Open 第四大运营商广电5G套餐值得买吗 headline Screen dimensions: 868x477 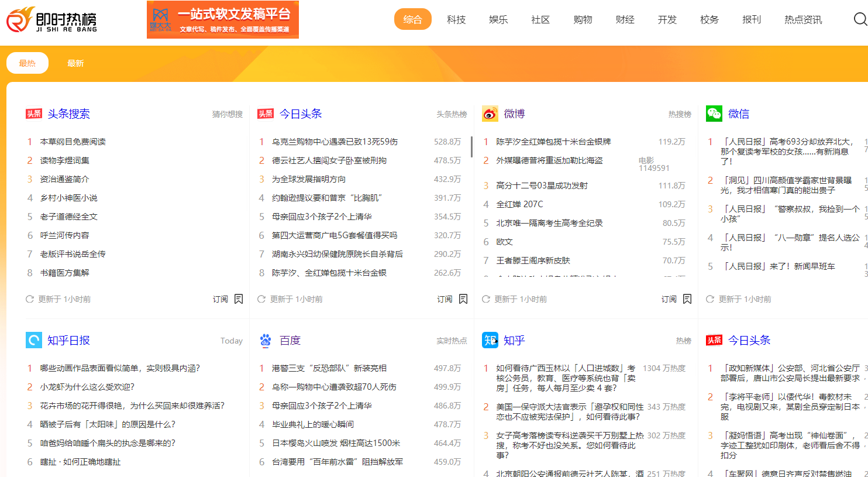click(335, 235)
